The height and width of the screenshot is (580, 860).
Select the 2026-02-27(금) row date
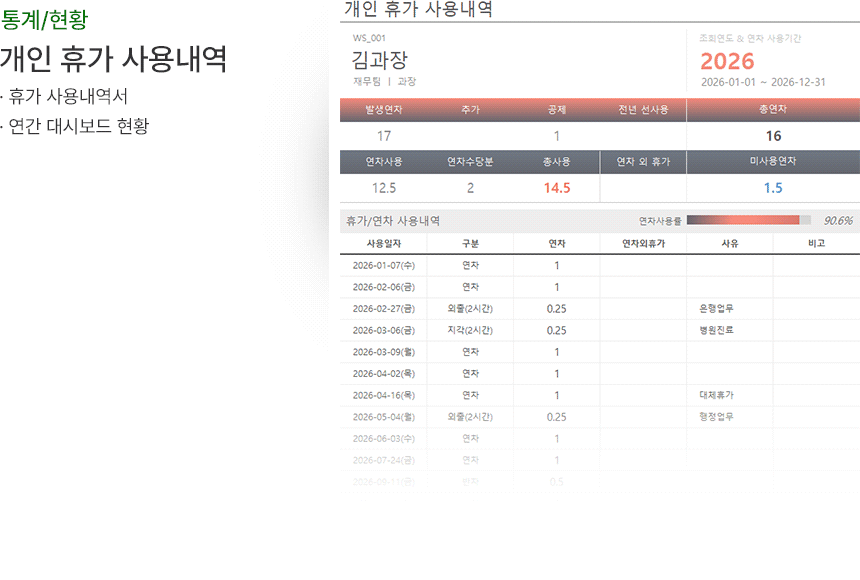(x=383, y=309)
